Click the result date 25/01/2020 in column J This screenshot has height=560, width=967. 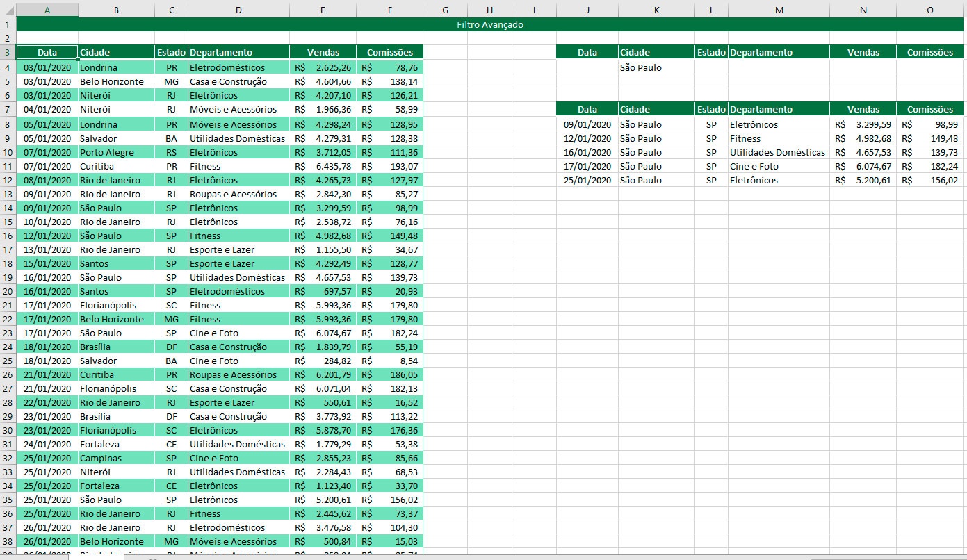587,180
